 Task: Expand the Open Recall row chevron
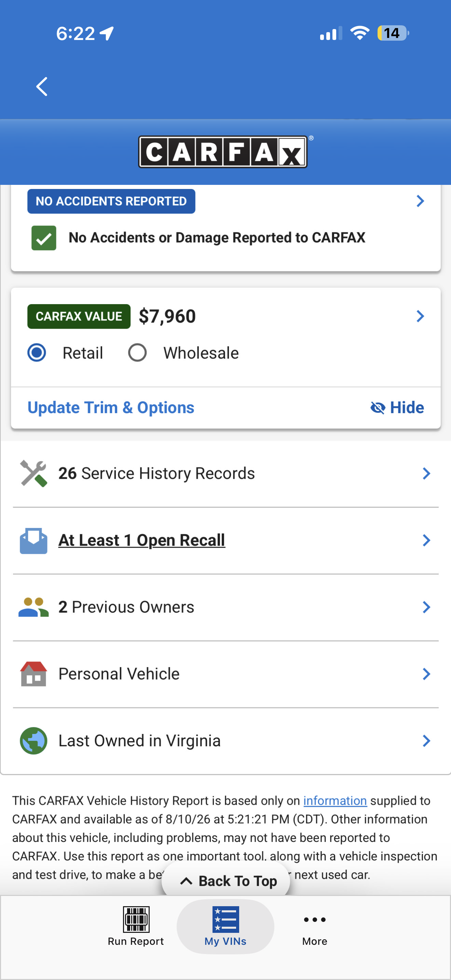coord(427,541)
